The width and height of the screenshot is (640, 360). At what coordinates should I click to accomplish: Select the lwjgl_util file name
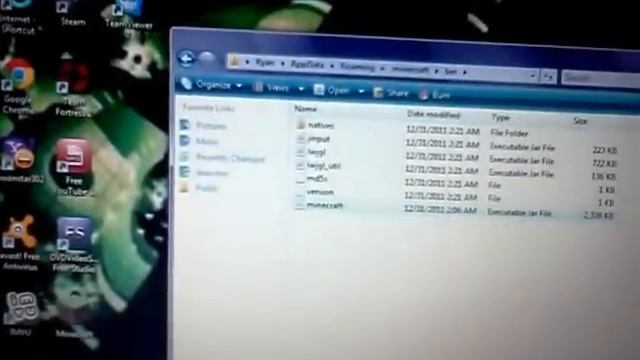tap(324, 166)
